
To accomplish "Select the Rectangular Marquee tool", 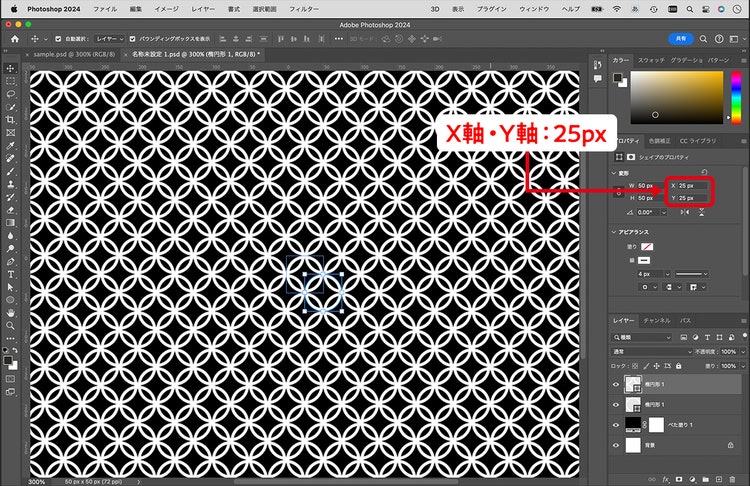I will (x=10, y=81).
